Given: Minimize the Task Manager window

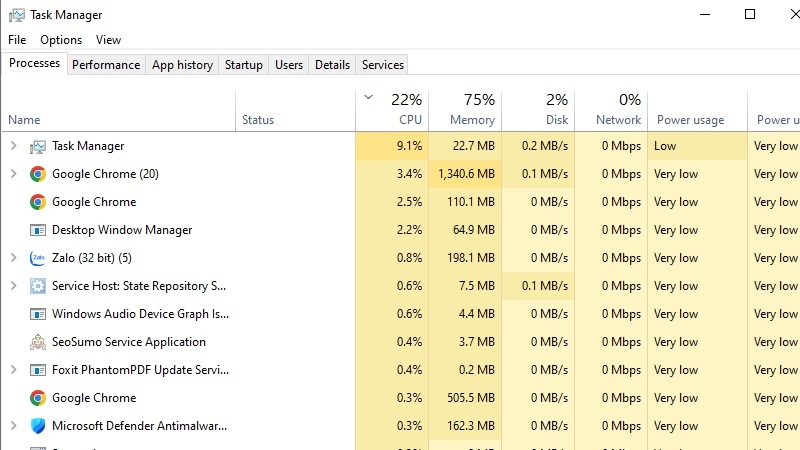Looking at the screenshot, I should pos(705,14).
